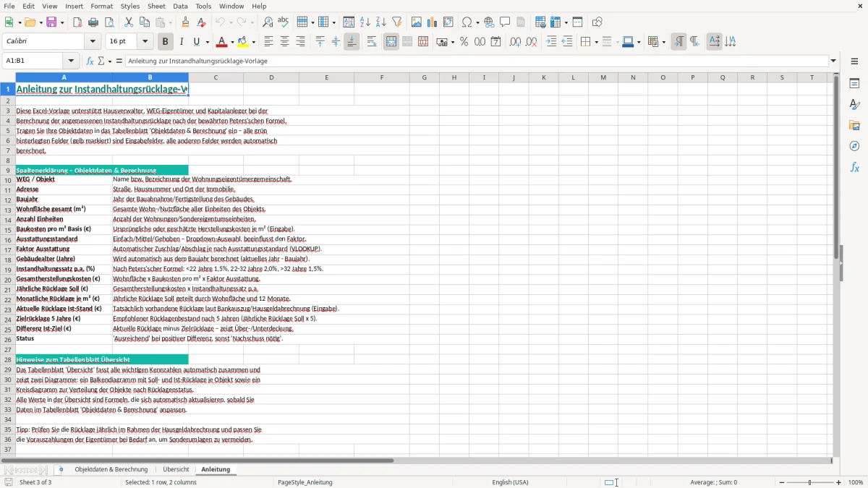Open the Select Function dropdown arrow

[110, 61]
